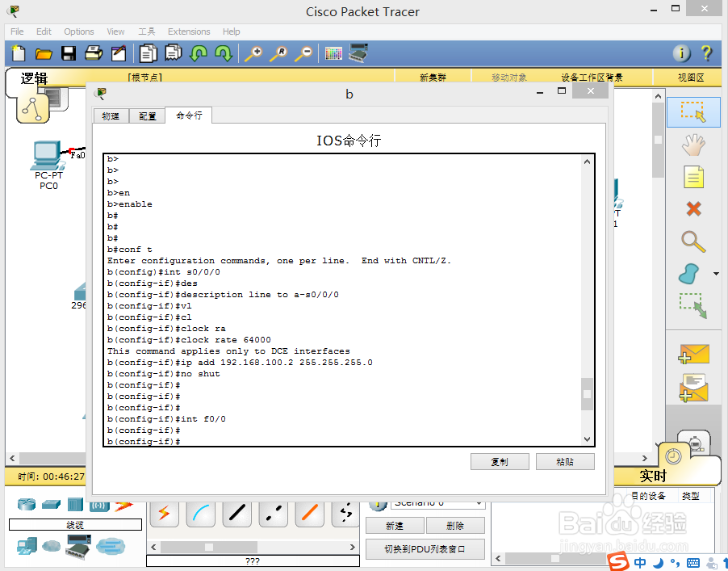Click the terminal scrollbar up arrow

[587, 162]
